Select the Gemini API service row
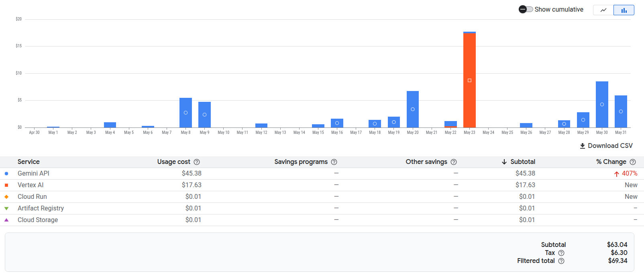The image size is (644, 275). [322, 174]
